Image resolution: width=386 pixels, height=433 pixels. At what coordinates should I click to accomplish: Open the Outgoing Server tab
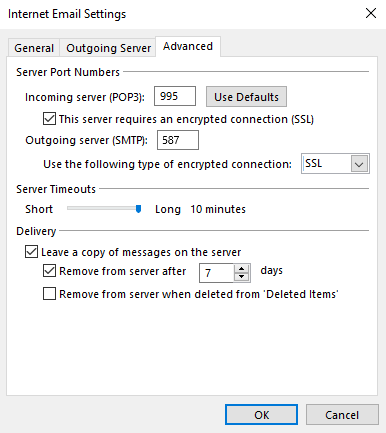point(108,48)
